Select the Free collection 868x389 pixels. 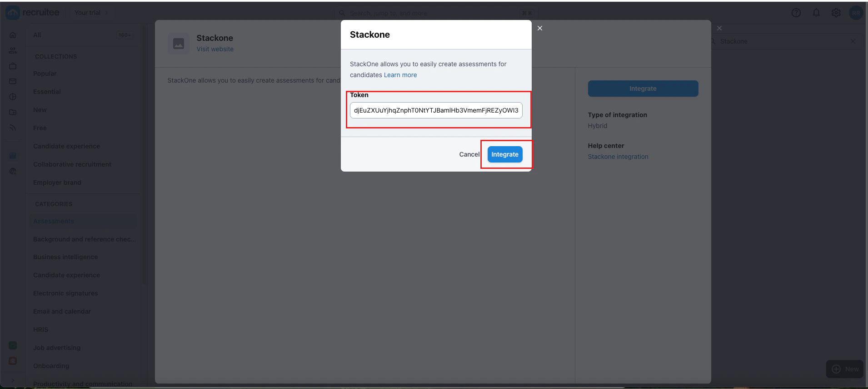(40, 128)
